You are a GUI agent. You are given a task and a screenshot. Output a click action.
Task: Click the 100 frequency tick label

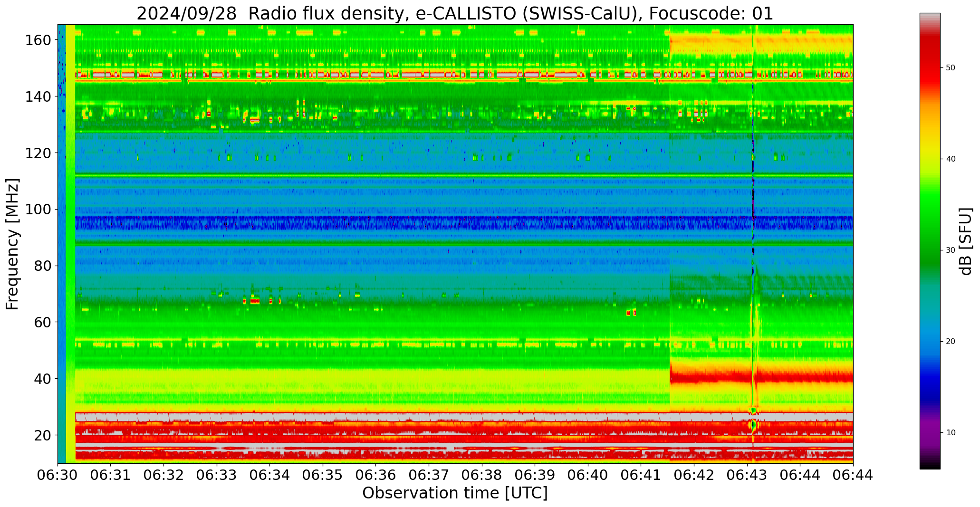click(x=38, y=210)
